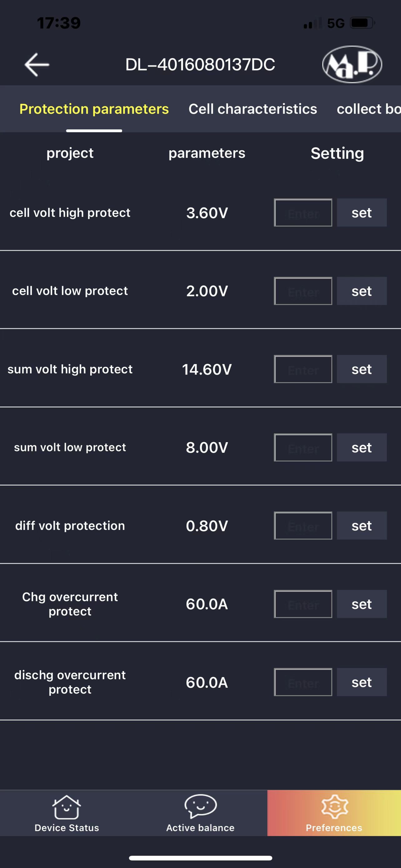Switch to Cell characteristics tab
This screenshot has width=401, height=868.
point(253,109)
